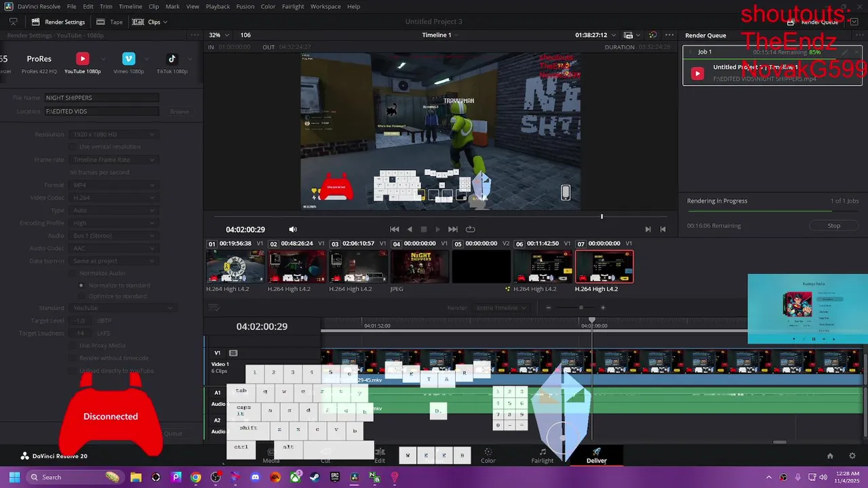Select the TikTok 1080p render preset
This screenshot has width=868, height=488.
coord(172,64)
